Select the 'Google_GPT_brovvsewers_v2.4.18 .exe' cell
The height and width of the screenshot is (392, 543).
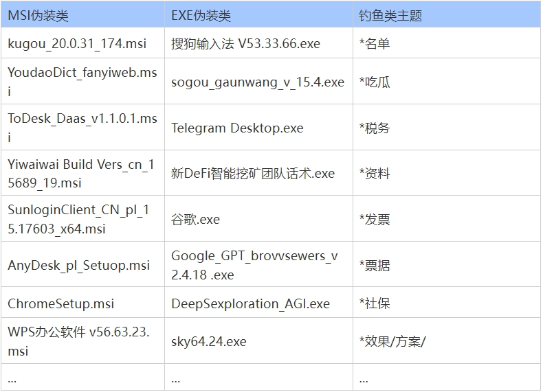(x=258, y=264)
